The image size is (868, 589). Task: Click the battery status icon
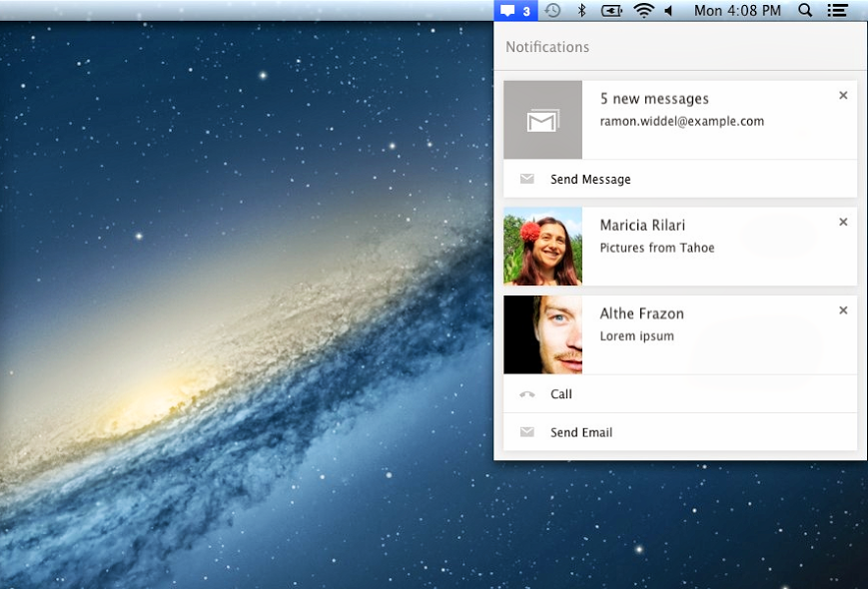(x=611, y=11)
